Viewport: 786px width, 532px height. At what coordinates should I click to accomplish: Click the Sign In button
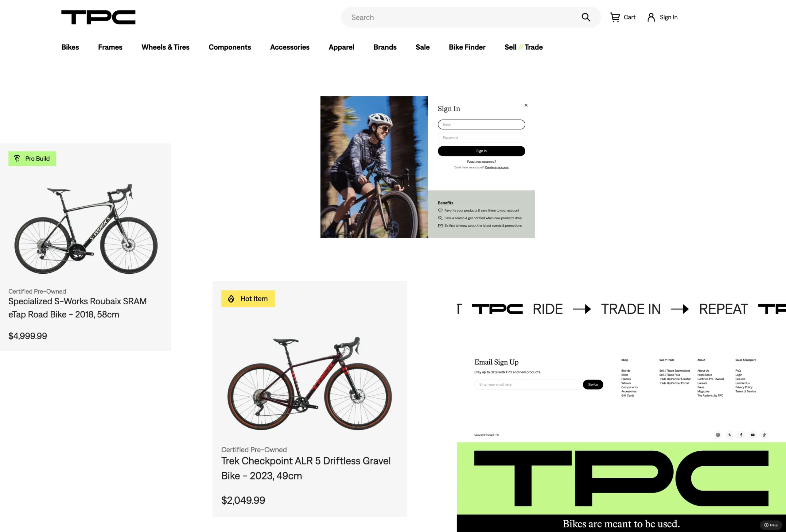click(x=481, y=151)
